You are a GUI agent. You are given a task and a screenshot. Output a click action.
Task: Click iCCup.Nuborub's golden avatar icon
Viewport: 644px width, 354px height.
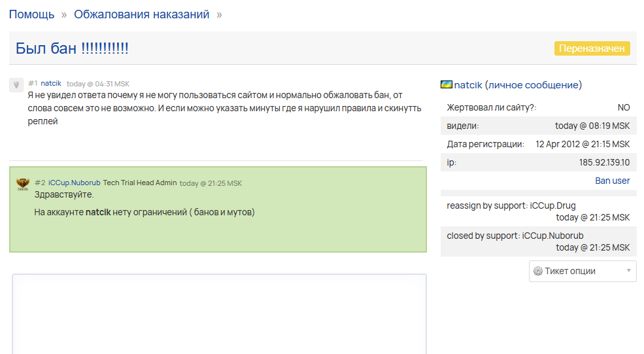click(23, 184)
